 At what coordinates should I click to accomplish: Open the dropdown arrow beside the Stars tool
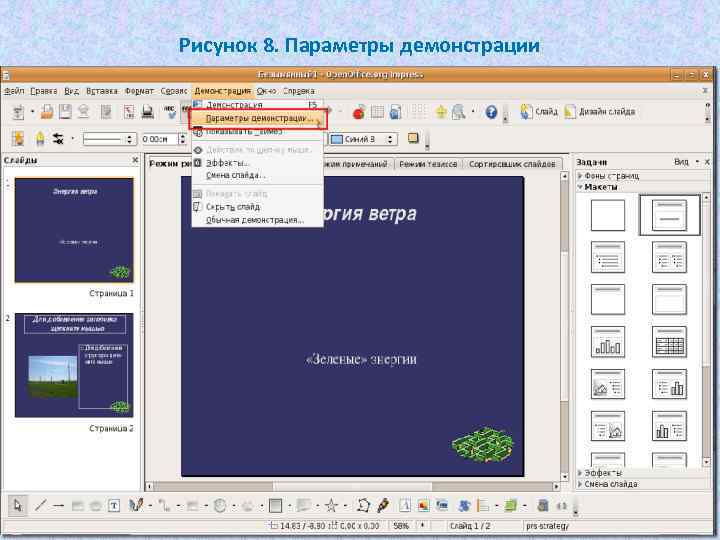coord(345,506)
